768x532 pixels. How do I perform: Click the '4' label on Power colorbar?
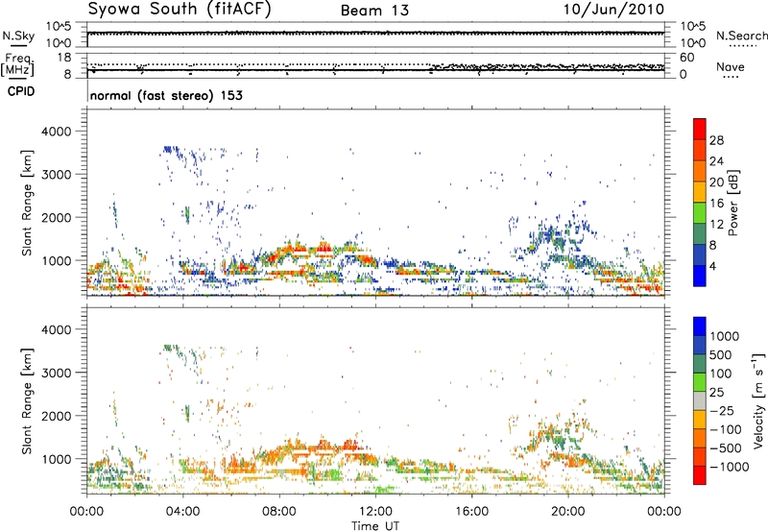point(712,266)
